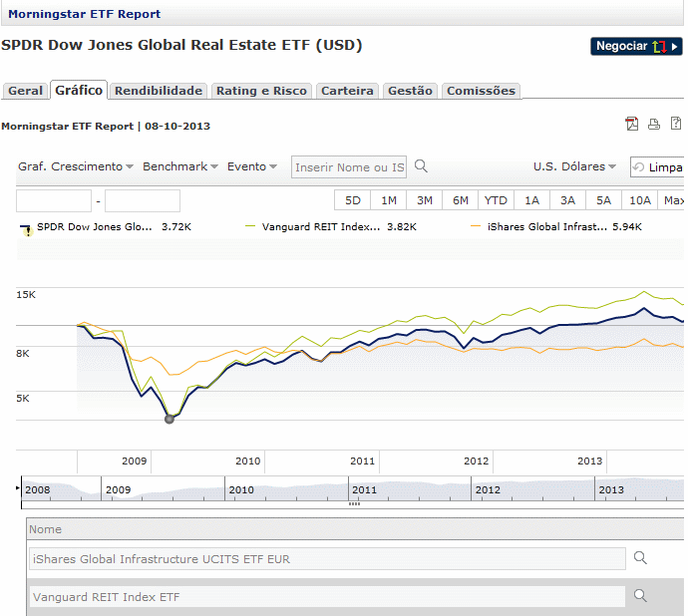The image size is (688, 616).
Task: Select the 1A time range
Action: pos(531,200)
